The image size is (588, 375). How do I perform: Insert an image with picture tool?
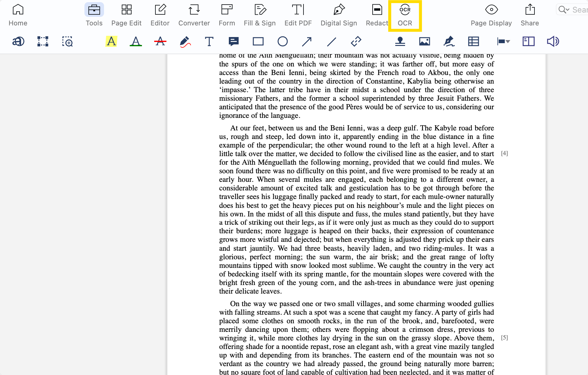pos(424,41)
